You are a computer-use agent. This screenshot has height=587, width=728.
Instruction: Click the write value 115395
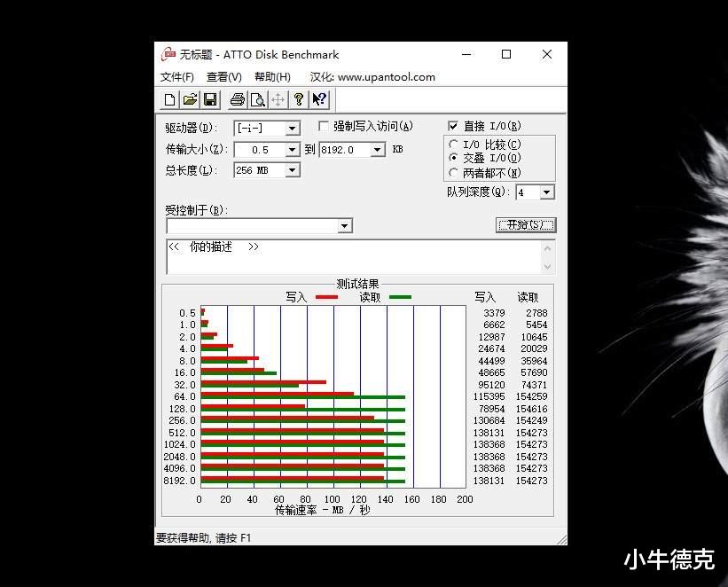coord(489,396)
